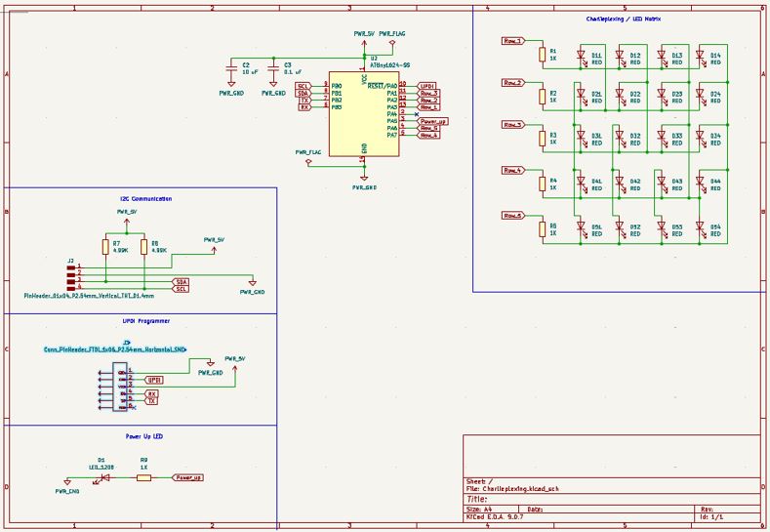Select capacitor C3 0.1 uF symbol
The height and width of the screenshot is (532, 770).
273,68
